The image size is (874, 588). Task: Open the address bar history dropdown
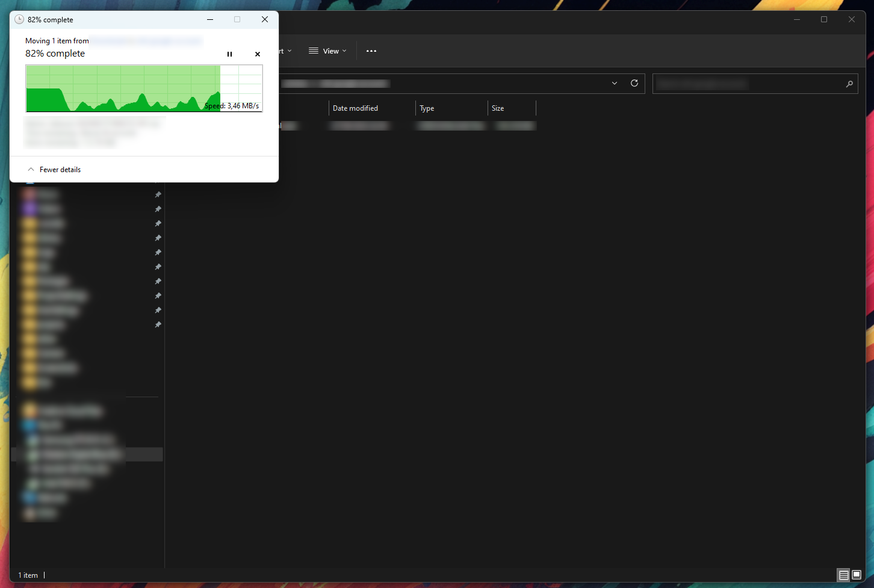pos(614,83)
